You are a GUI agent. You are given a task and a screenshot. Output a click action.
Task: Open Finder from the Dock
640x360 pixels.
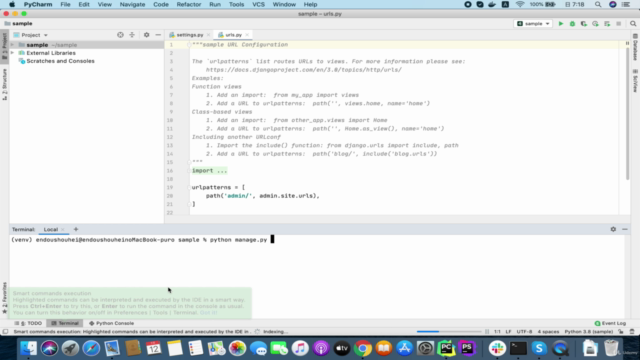pos(29,348)
